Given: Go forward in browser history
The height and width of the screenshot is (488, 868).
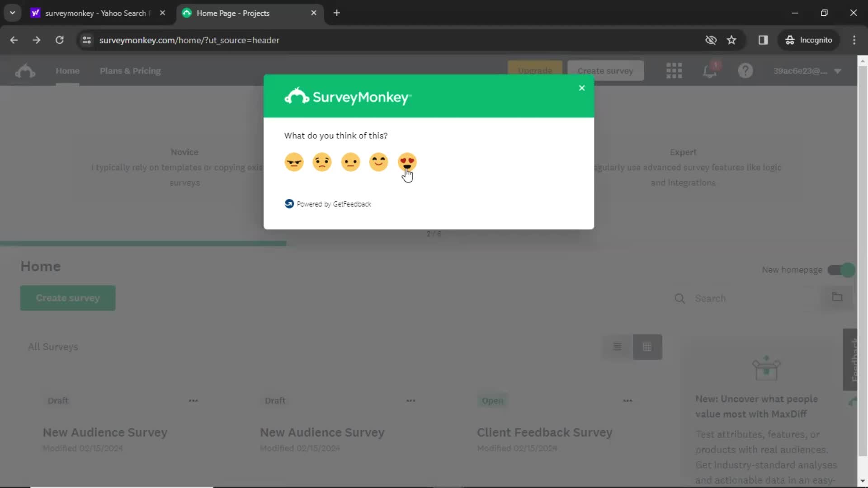Looking at the screenshot, I should [x=37, y=40].
